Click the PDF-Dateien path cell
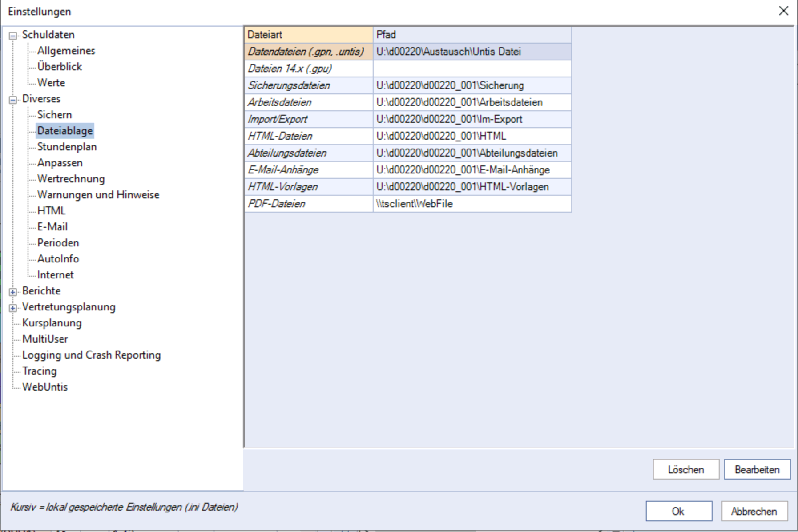The image size is (798, 532). click(472, 204)
